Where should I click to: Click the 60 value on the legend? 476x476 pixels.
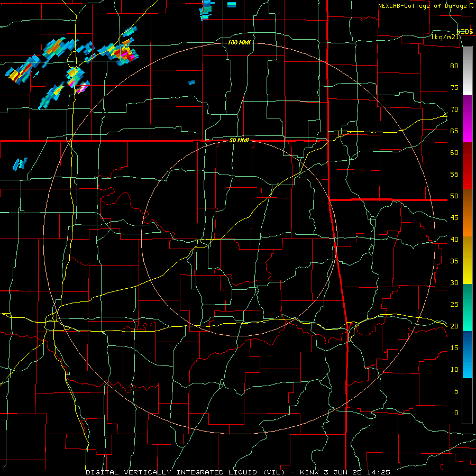(x=454, y=153)
